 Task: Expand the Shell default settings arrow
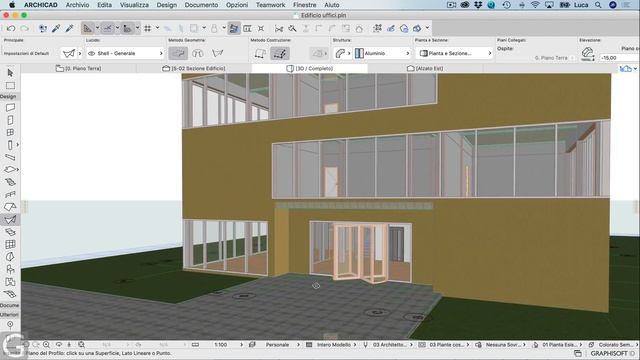tap(80, 53)
